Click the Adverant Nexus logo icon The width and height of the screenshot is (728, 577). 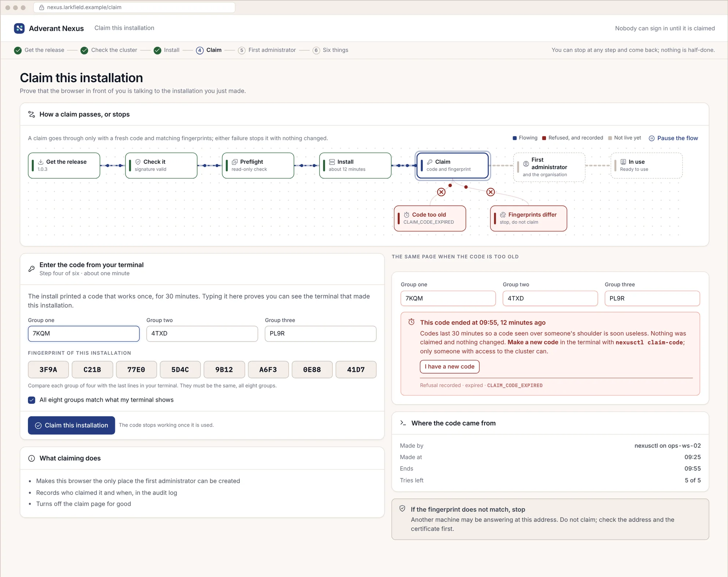19,28
